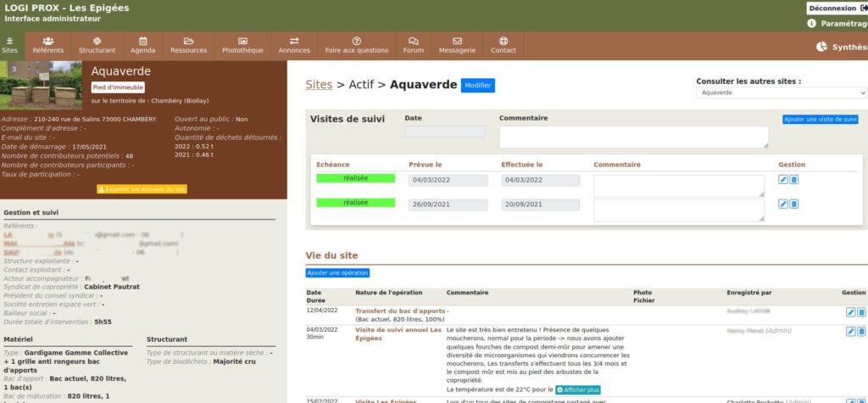Open the Synthèse pie chart view
868x403 pixels.
841,48
